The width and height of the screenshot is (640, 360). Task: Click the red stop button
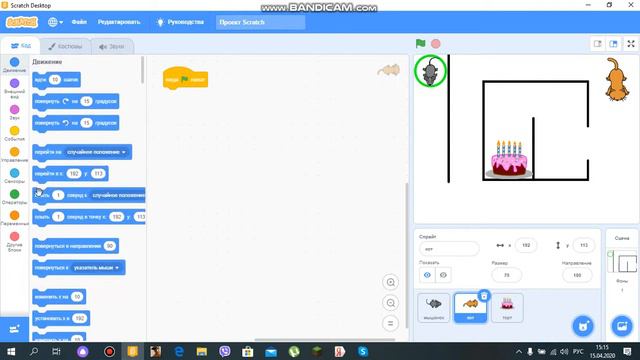pyautogui.click(x=436, y=44)
